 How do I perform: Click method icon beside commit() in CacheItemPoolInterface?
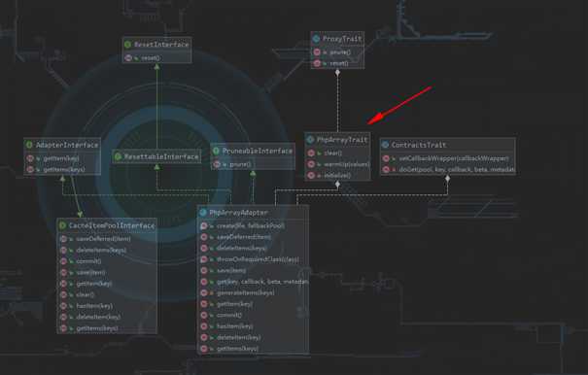click(x=63, y=261)
